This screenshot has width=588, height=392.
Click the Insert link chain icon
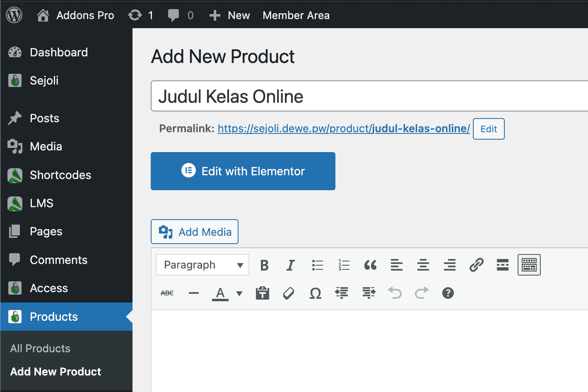click(476, 265)
